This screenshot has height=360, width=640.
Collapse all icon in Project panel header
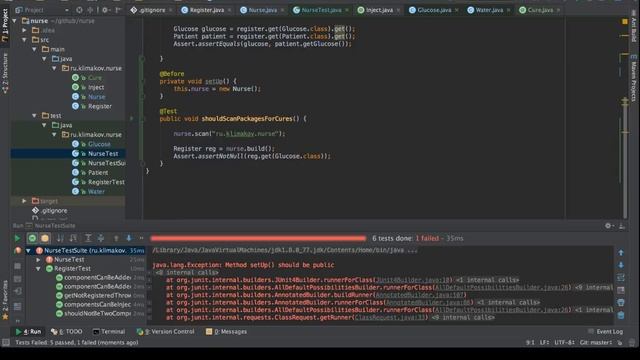pos(90,10)
